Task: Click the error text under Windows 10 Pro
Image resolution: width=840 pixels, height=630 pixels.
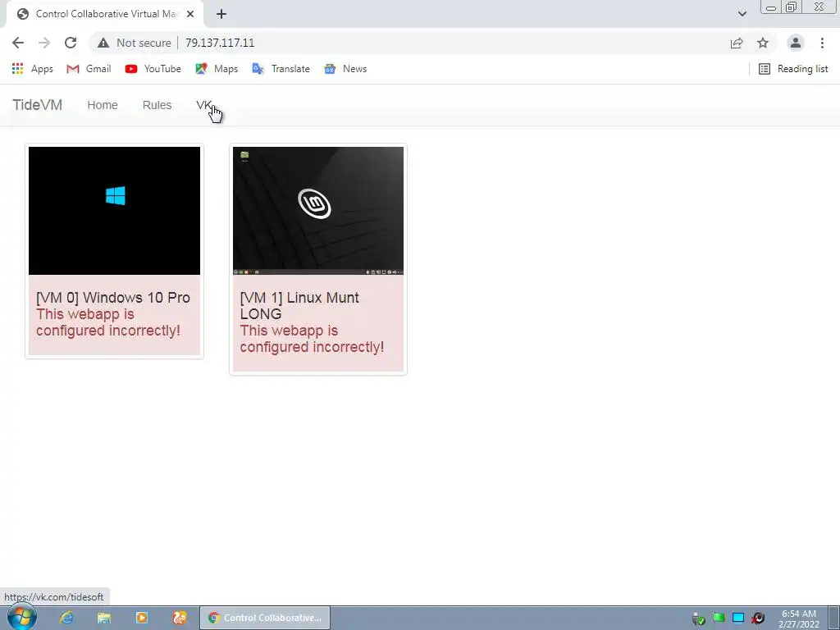Action: click(108, 322)
